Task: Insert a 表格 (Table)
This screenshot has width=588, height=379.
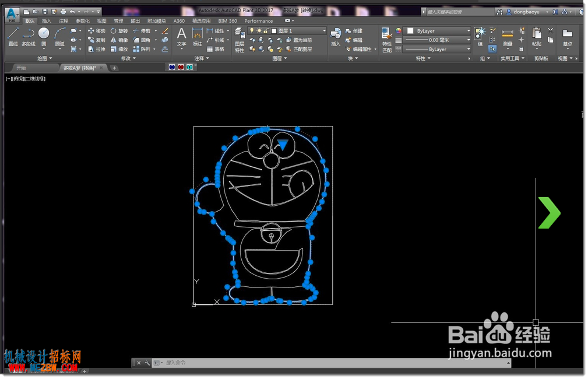Action: pos(216,49)
